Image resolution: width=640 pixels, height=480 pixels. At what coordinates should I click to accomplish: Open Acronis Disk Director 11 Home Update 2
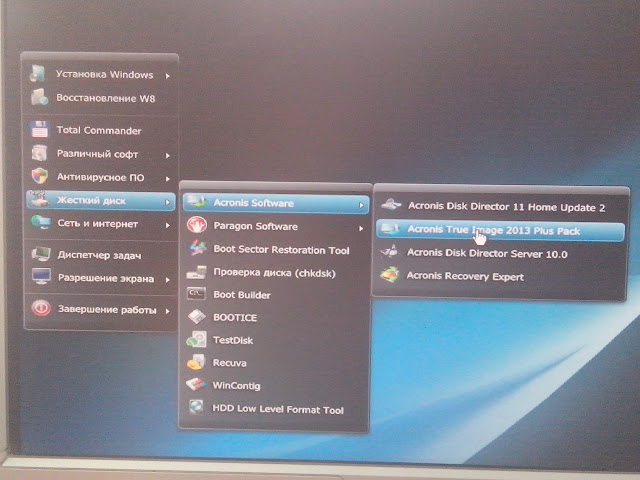pos(500,207)
